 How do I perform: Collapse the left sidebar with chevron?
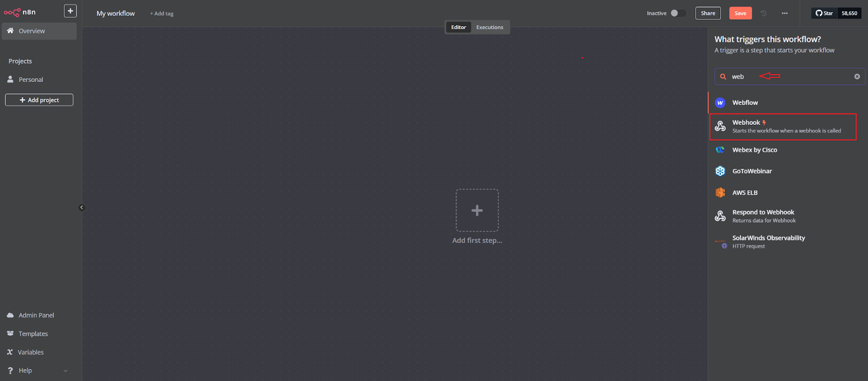[x=82, y=207]
